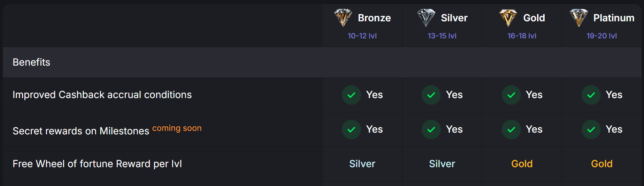Click Silver Improved Cashback green checkmark
644x186 pixels.
tap(431, 95)
